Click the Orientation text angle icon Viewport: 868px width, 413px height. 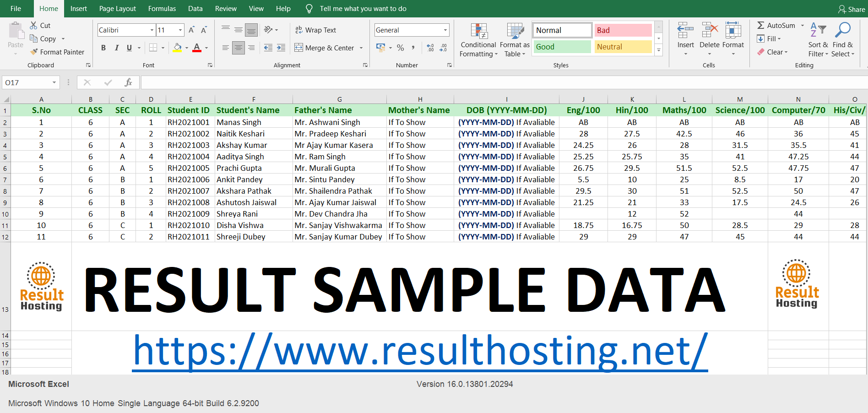point(269,30)
